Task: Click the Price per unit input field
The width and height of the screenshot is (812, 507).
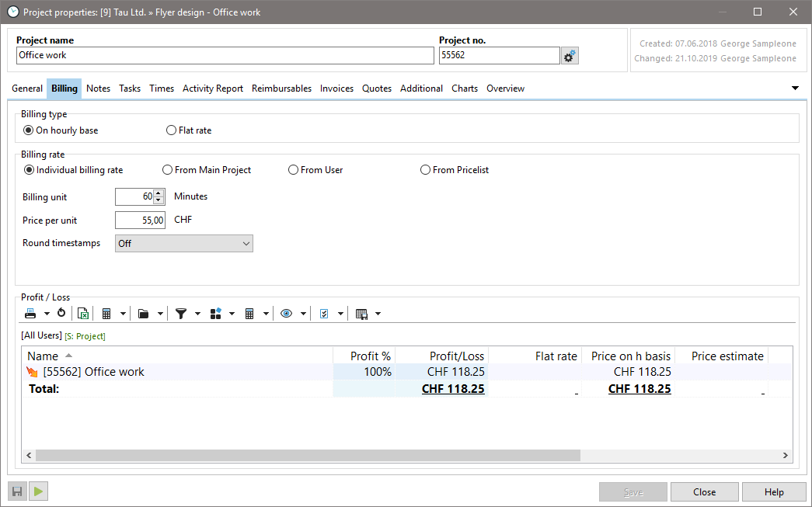Action: click(141, 221)
